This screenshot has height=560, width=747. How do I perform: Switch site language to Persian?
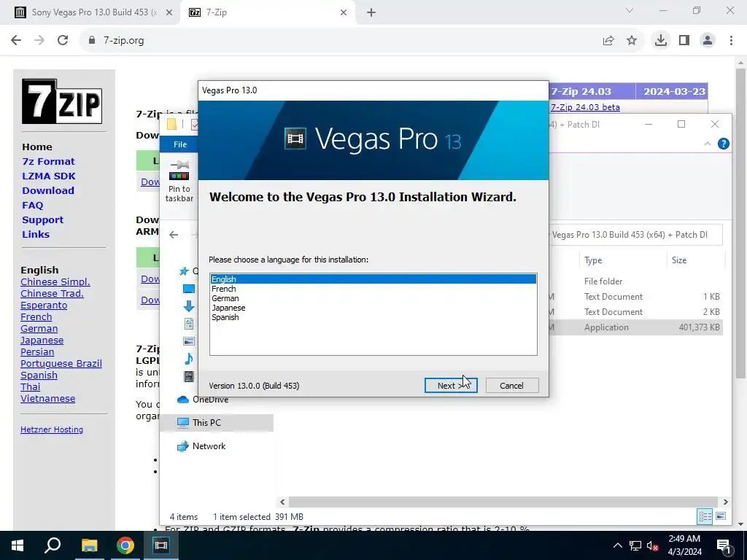pyautogui.click(x=37, y=352)
